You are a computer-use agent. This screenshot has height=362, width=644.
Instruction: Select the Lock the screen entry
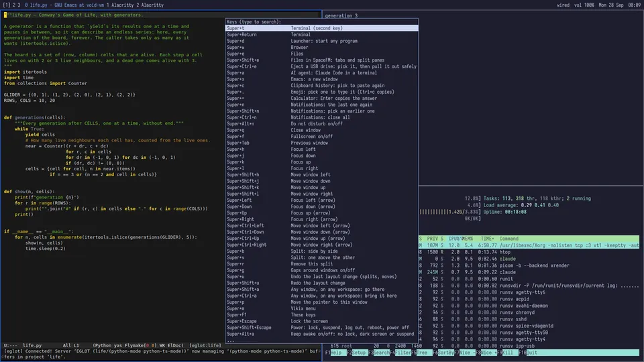(321, 321)
